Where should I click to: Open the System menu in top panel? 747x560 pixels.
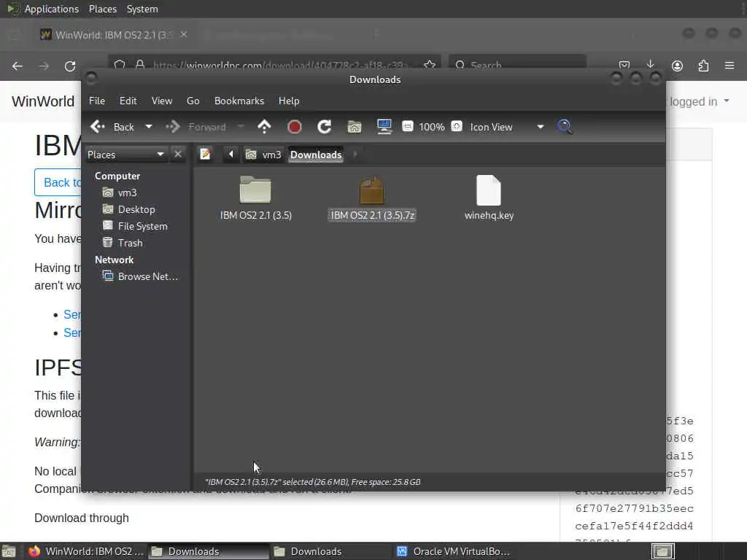click(142, 9)
